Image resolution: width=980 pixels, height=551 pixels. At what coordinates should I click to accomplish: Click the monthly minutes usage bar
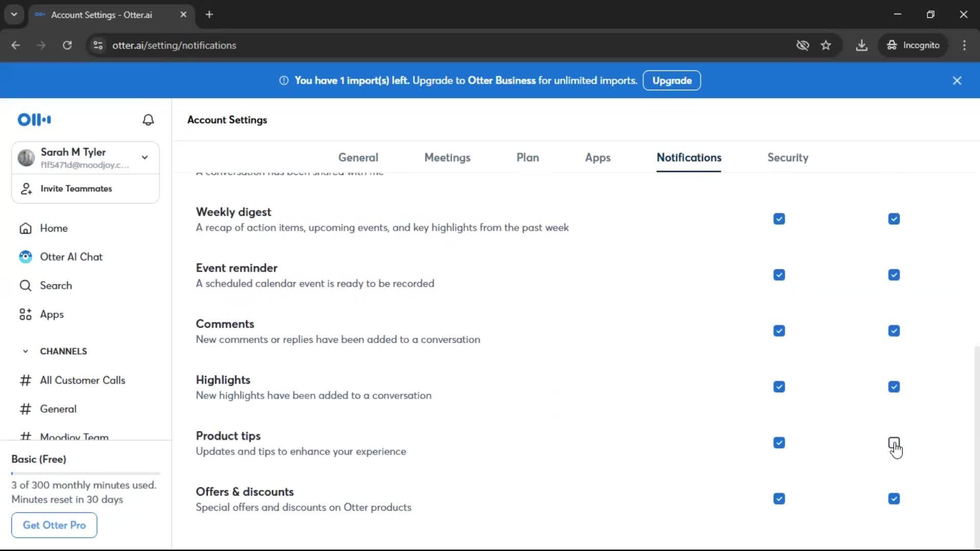(x=86, y=473)
